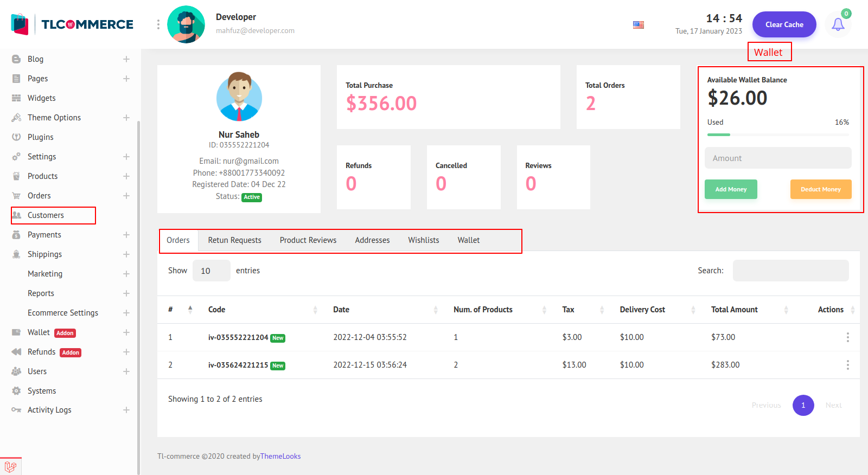The image size is (868, 475).
Task: Click the Plugins plug icon in sidebar
Action: (16, 137)
